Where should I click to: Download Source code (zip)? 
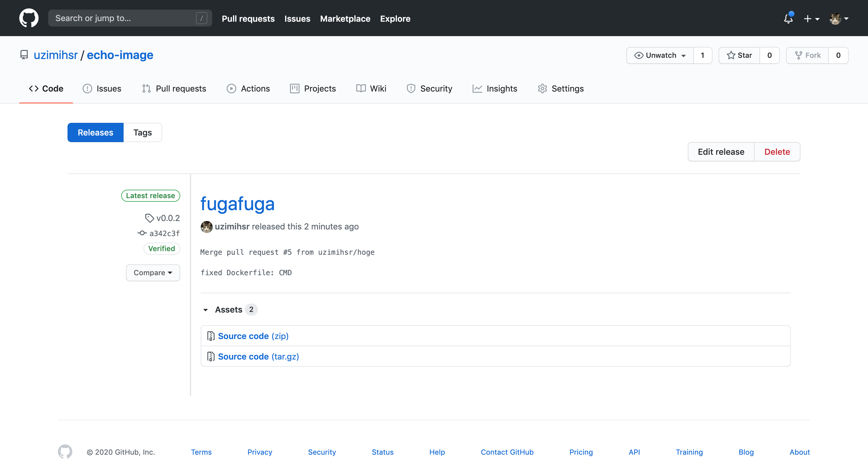click(253, 336)
